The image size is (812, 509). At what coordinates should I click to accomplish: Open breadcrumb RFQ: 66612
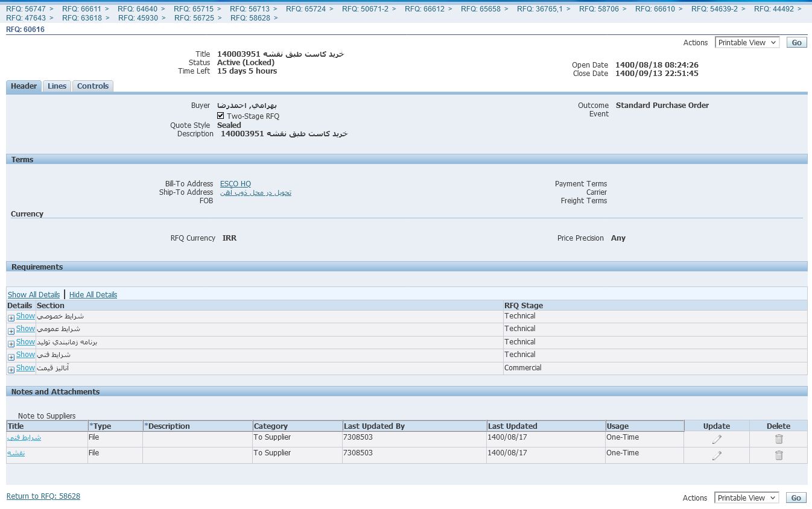coord(425,9)
